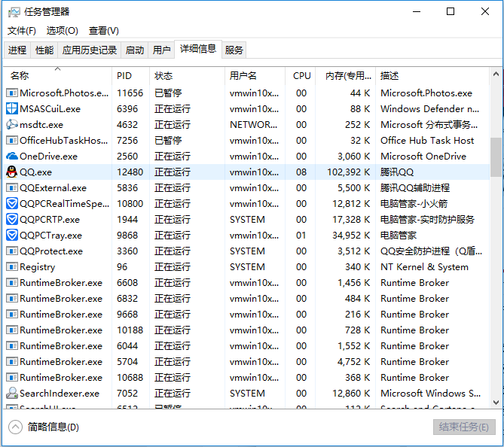Sort by the 用户名 column header
Screen dimensions: 504x447
tap(255, 76)
